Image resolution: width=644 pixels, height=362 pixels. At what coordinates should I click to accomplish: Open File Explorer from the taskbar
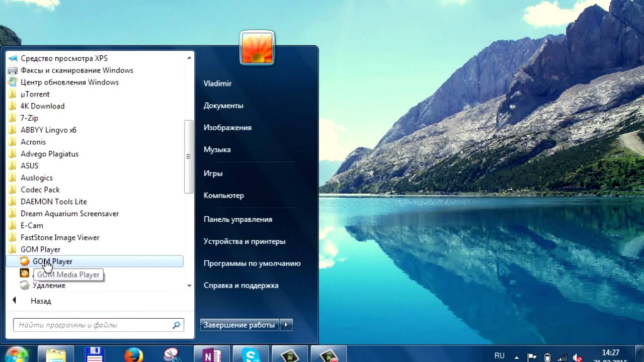point(55,354)
